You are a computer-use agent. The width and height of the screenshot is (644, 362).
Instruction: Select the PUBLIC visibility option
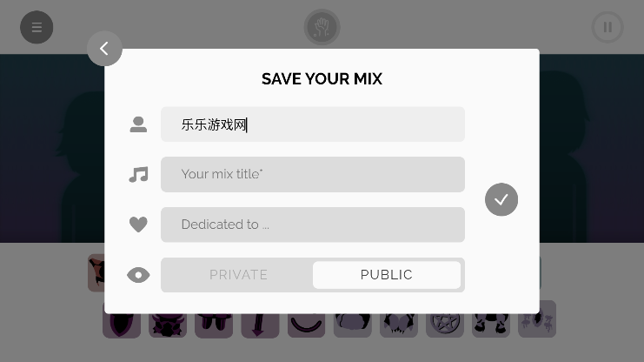coord(387,275)
